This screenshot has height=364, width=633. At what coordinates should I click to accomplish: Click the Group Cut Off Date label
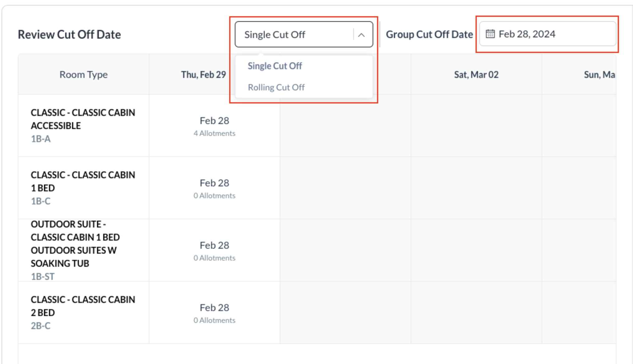pos(429,35)
